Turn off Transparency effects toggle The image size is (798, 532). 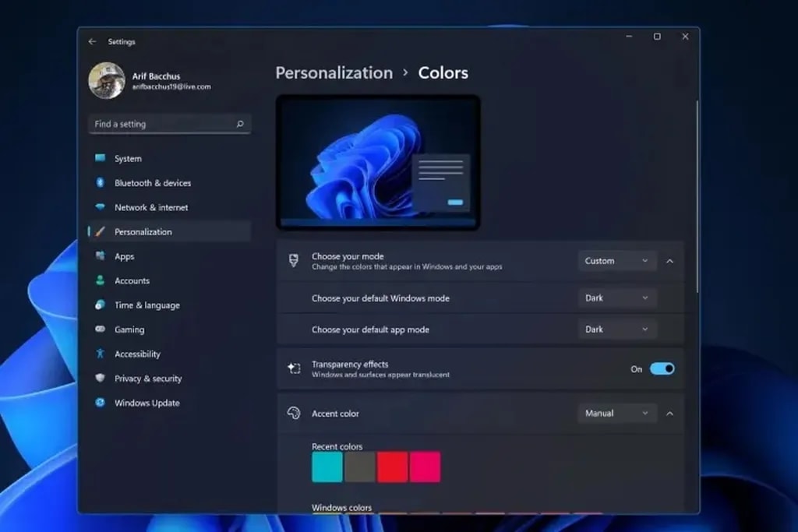pyautogui.click(x=662, y=369)
